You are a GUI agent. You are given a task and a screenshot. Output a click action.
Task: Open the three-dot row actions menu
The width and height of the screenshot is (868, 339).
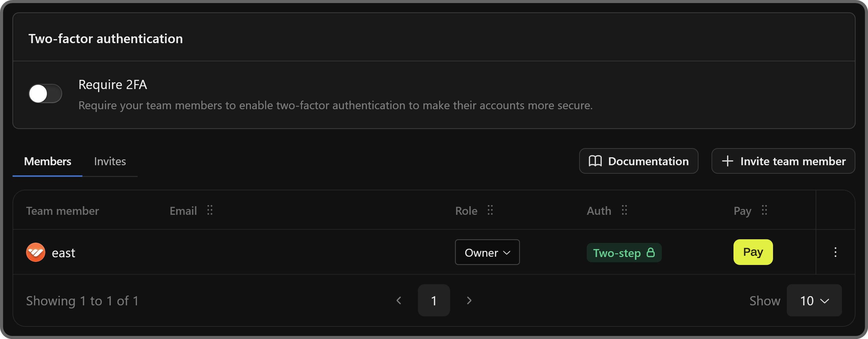[x=835, y=252]
